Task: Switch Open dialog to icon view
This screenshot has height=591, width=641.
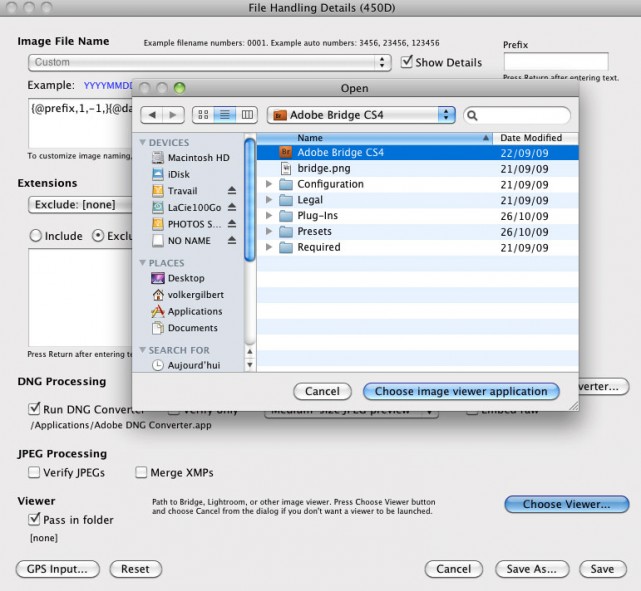Action: 203,115
